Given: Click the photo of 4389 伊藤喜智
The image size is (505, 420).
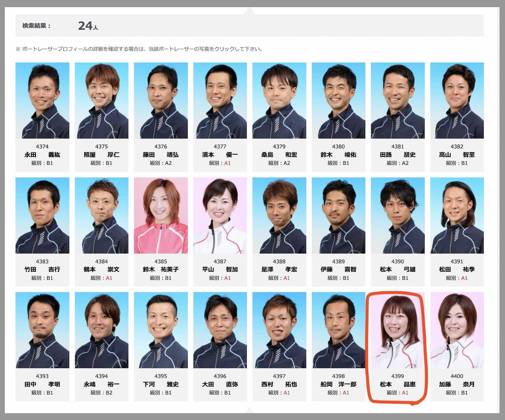Looking at the screenshot, I should tap(338, 215).
